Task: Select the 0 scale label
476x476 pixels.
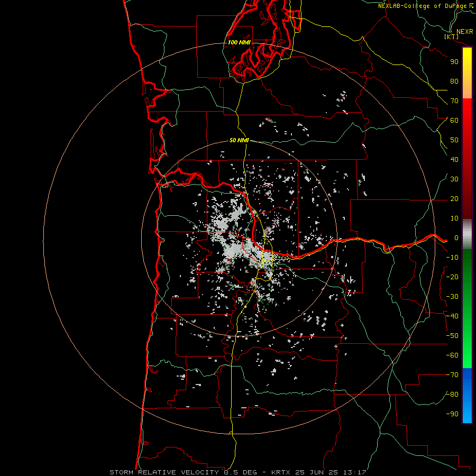Action: 456,238
